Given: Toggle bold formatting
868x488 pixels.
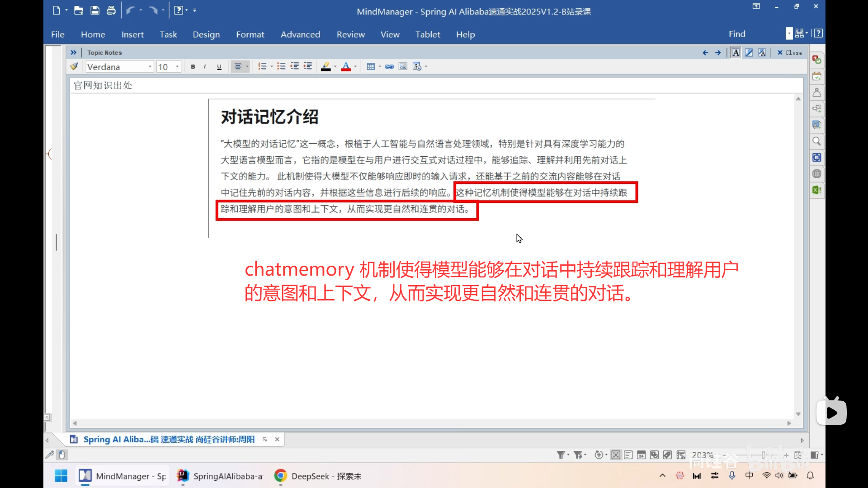Looking at the screenshot, I should pos(193,66).
